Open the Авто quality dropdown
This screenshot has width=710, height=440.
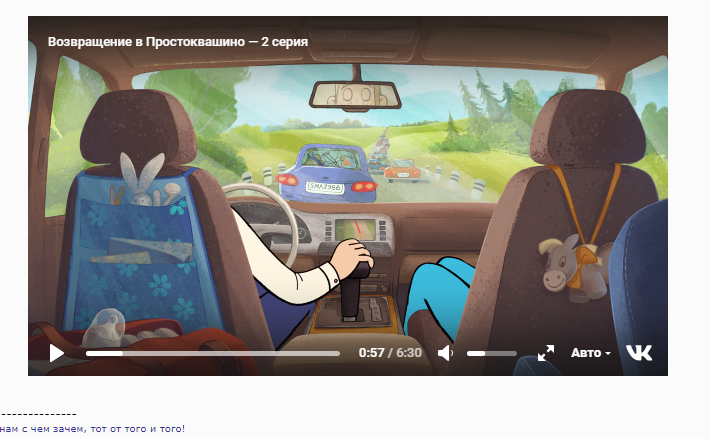click(x=590, y=353)
